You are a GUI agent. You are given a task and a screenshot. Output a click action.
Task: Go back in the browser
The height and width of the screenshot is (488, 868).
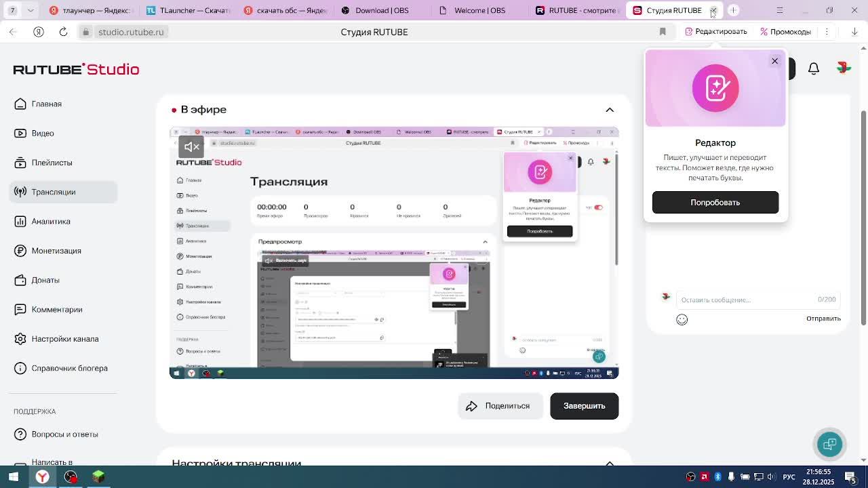[x=13, y=32]
